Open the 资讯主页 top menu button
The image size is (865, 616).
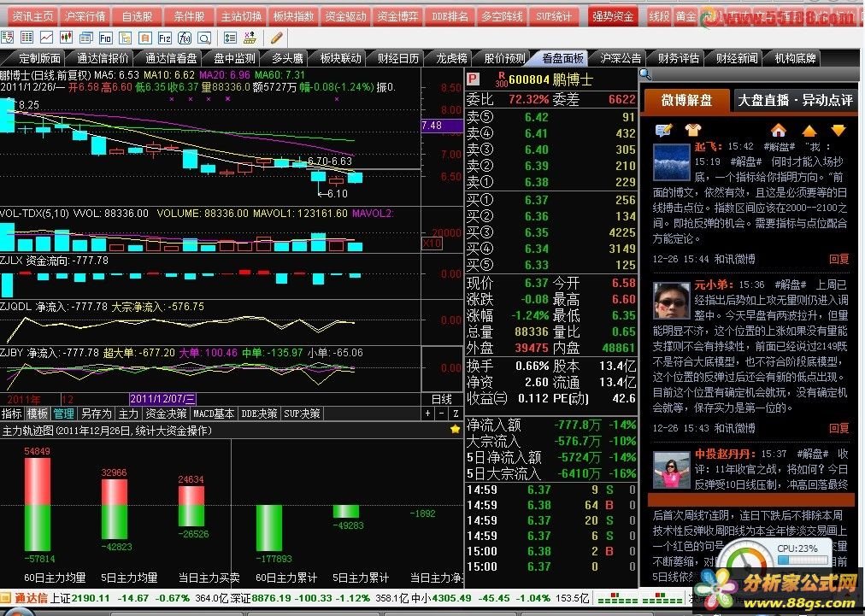(x=32, y=16)
